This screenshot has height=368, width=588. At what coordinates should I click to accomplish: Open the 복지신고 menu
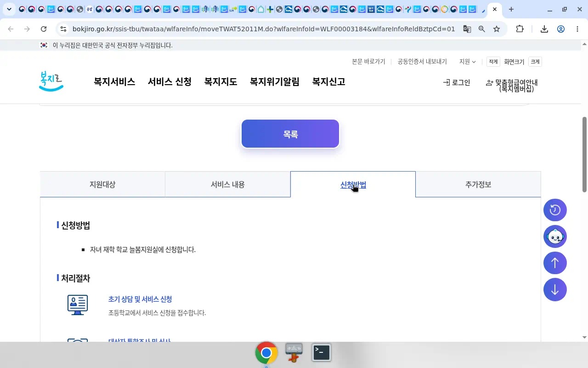point(329,82)
